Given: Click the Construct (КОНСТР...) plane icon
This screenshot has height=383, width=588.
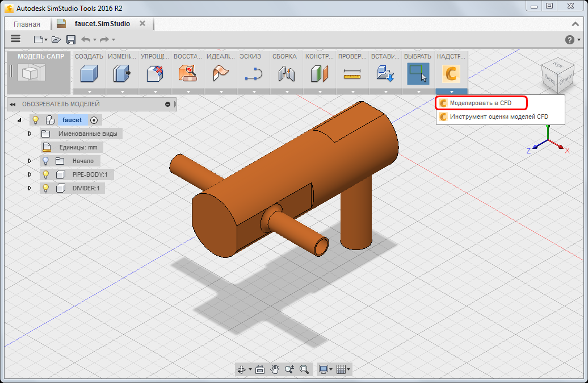Looking at the screenshot, I should point(320,73).
